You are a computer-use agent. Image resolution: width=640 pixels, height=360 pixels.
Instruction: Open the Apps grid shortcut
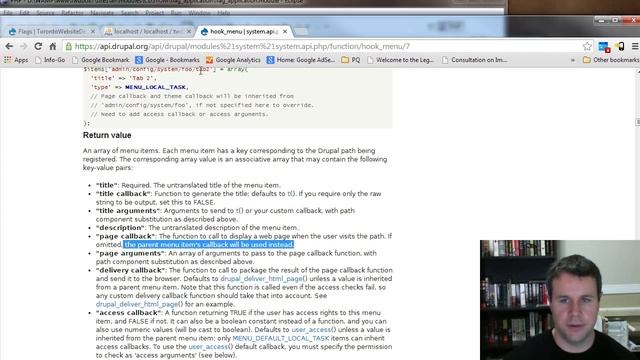pyautogui.click(x=16, y=60)
